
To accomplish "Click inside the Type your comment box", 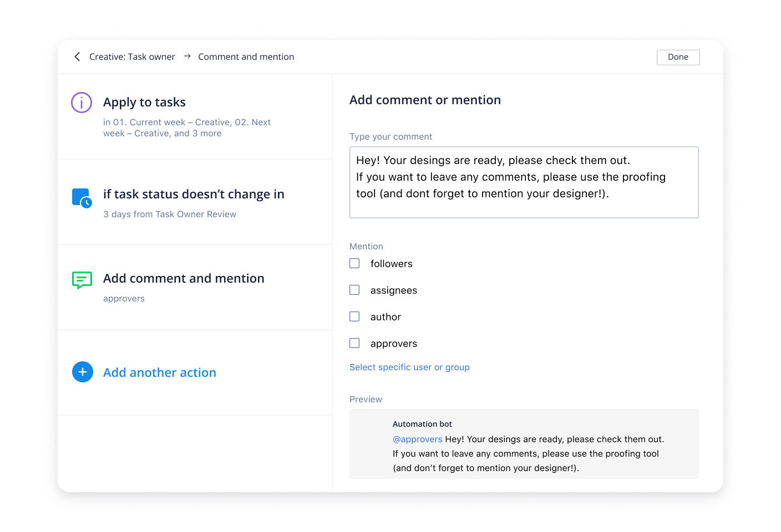I will coord(524,182).
